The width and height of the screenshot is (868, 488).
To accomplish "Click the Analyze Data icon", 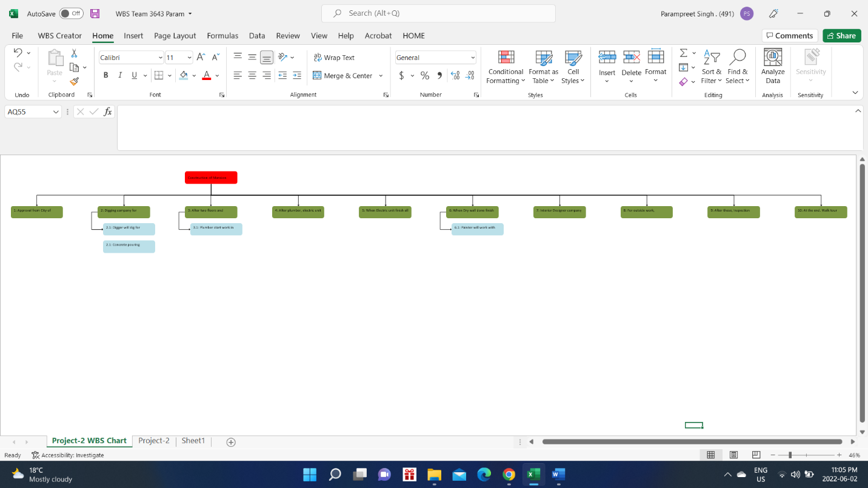I will (x=772, y=67).
